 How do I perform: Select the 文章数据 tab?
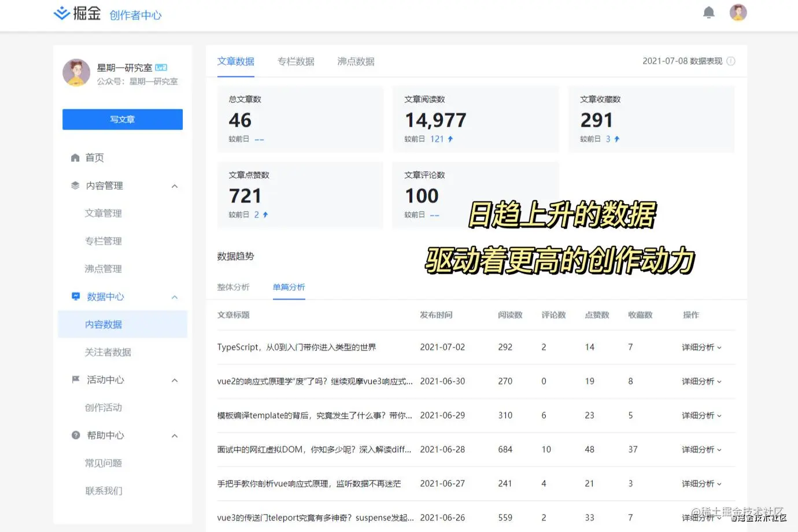[x=236, y=61]
